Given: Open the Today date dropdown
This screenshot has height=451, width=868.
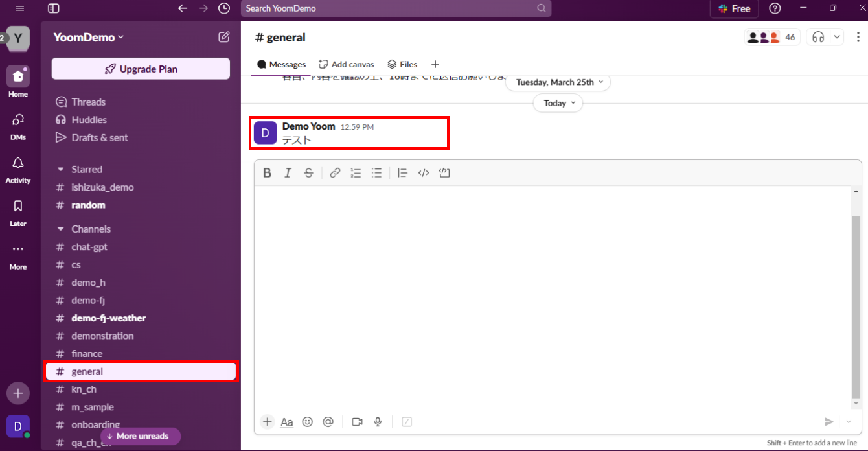Looking at the screenshot, I should [x=558, y=103].
